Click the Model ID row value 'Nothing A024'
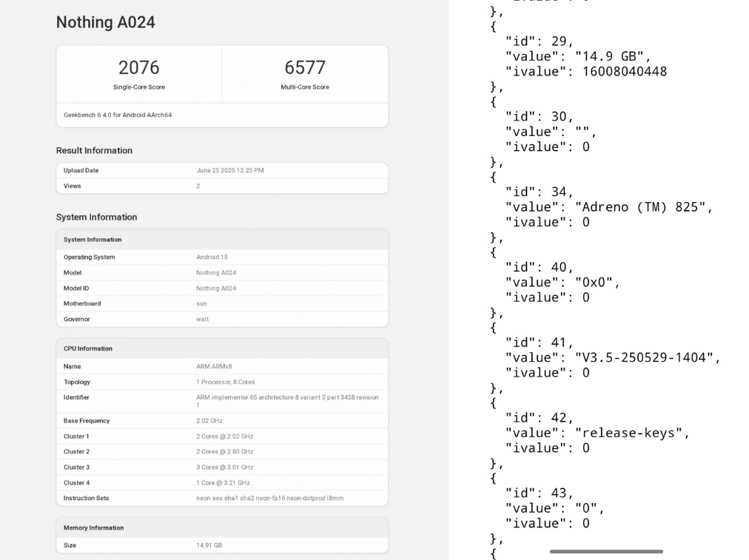 click(x=216, y=289)
